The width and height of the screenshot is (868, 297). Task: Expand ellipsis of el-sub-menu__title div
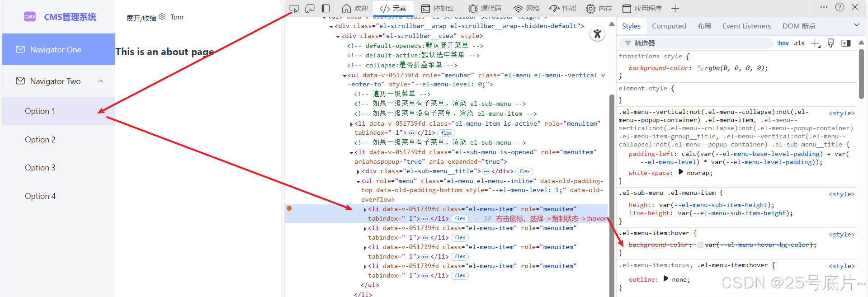point(486,171)
